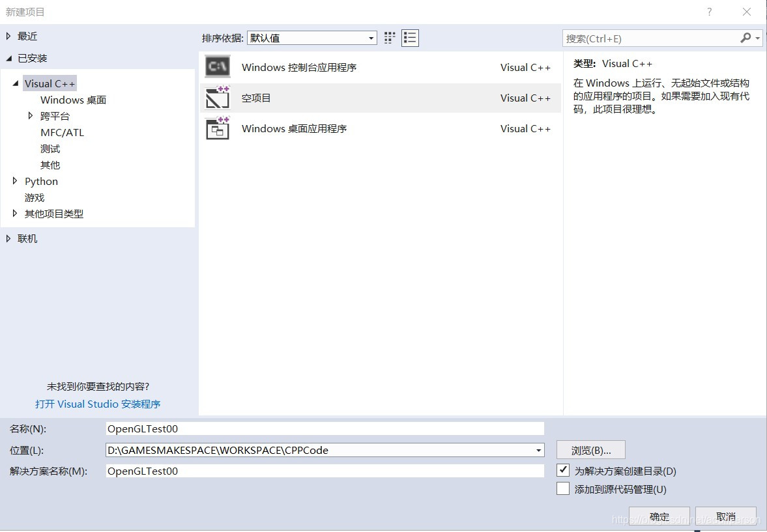Open the 排序依据 dropdown
The image size is (767, 532).
click(x=311, y=38)
